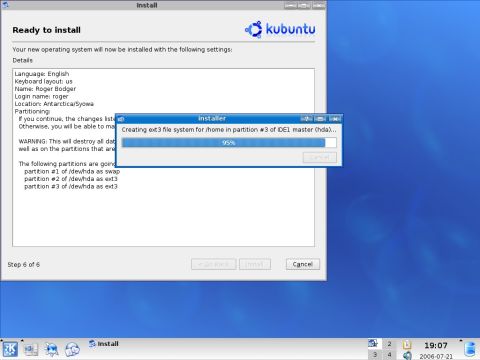This screenshot has width=480, height=360.
Task: Click the greyed Cancel button in Installer dialog
Action: tap(320, 157)
